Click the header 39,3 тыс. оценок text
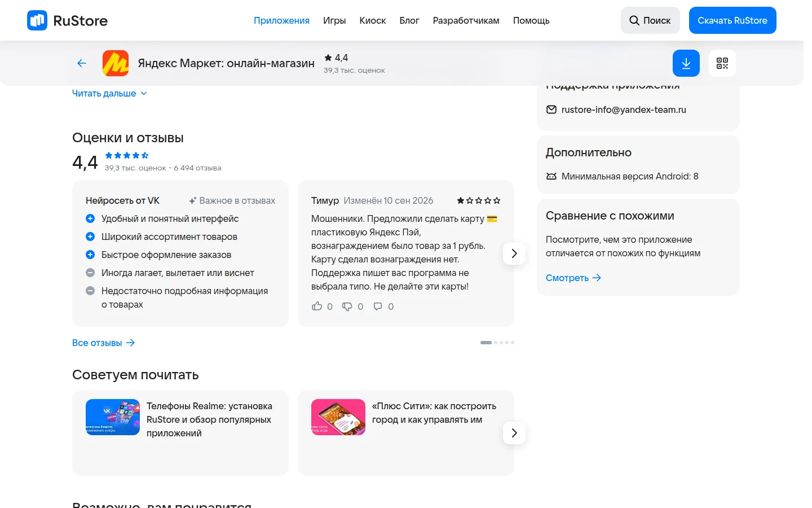Viewport: 812px width, 508px height. coord(354,71)
